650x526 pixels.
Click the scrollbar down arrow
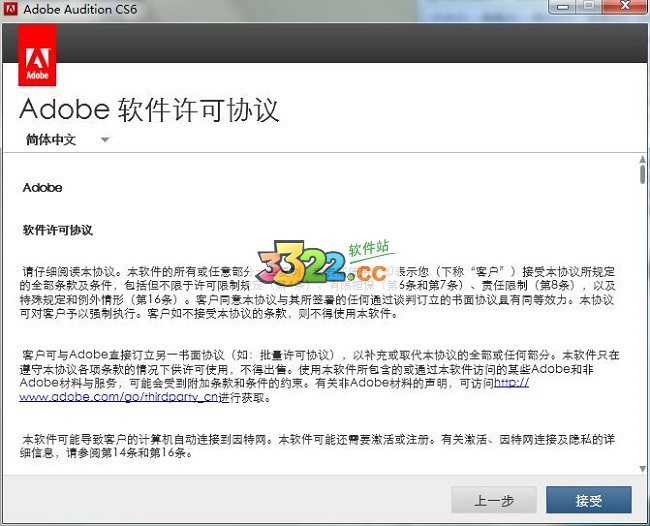point(643,469)
